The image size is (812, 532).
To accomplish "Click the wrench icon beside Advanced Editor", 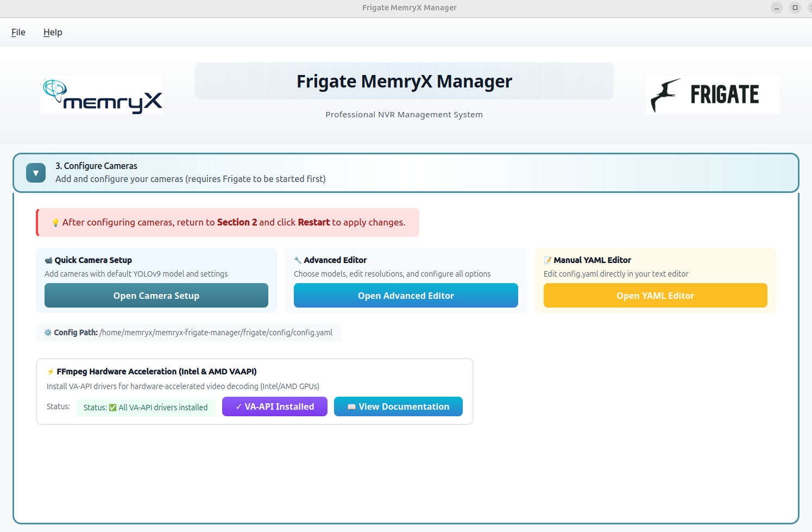I will click(298, 260).
